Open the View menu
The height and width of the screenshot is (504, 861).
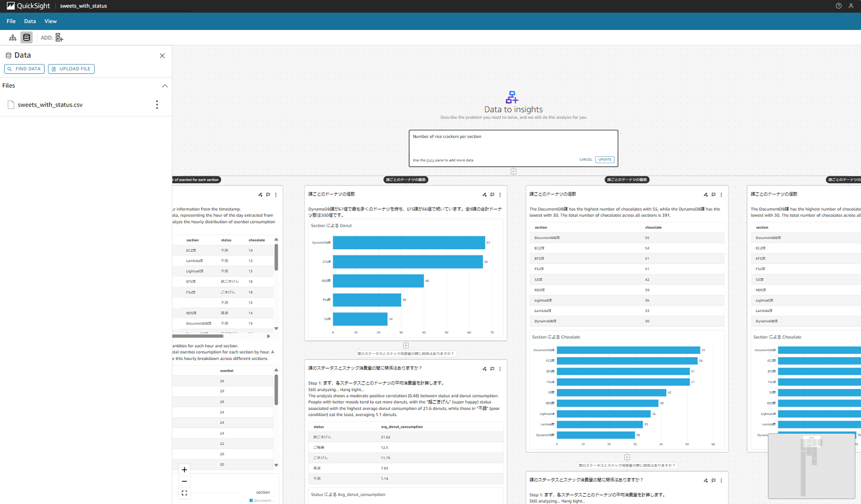click(x=51, y=21)
